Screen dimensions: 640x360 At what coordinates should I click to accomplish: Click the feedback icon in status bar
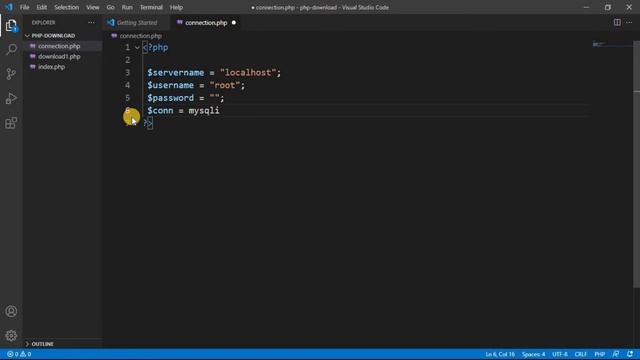pos(616,354)
